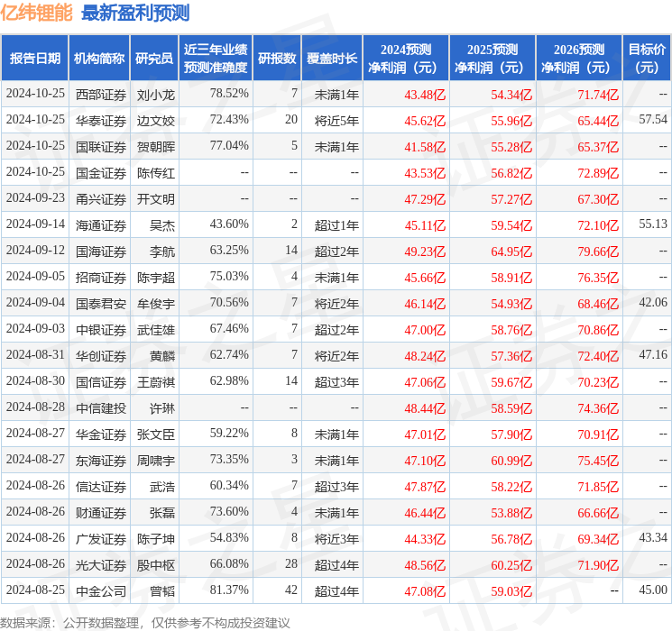Select analyst name 曾韬
Image resolution: width=672 pixels, height=631 pixels.
(x=162, y=591)
